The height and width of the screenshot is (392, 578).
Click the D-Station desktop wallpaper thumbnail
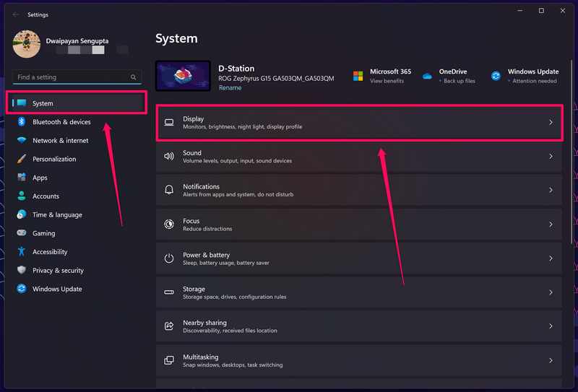184,76
